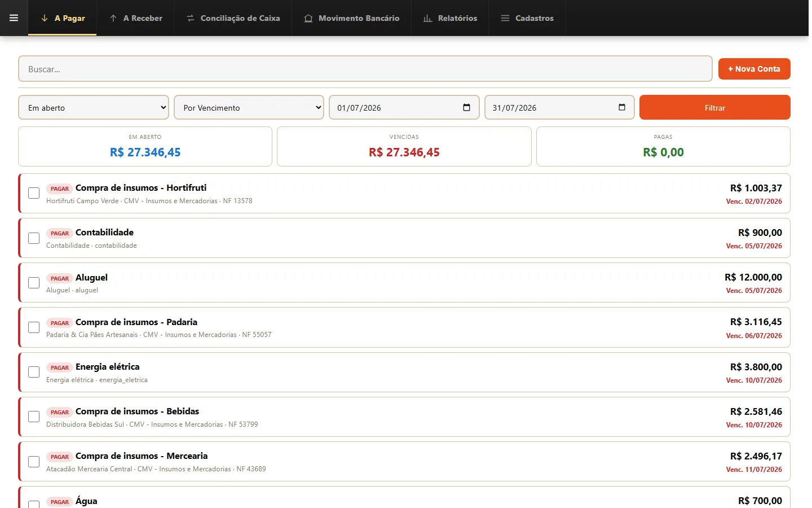Click the amount R$ 1.003,37
The image size is (812, 508).
(756, 188)
